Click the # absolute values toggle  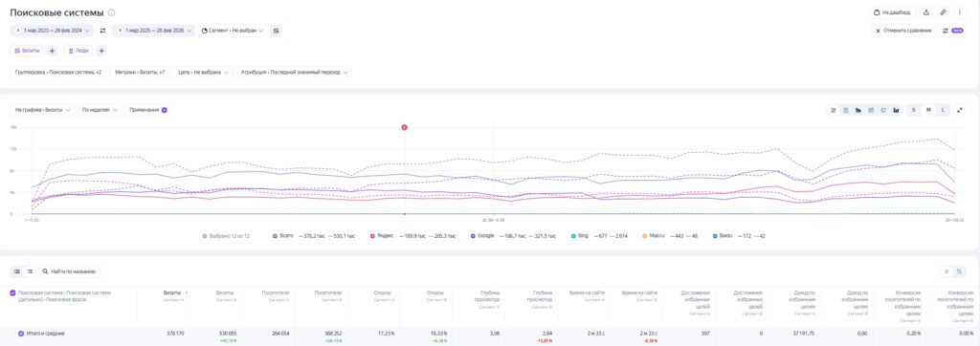947,271
